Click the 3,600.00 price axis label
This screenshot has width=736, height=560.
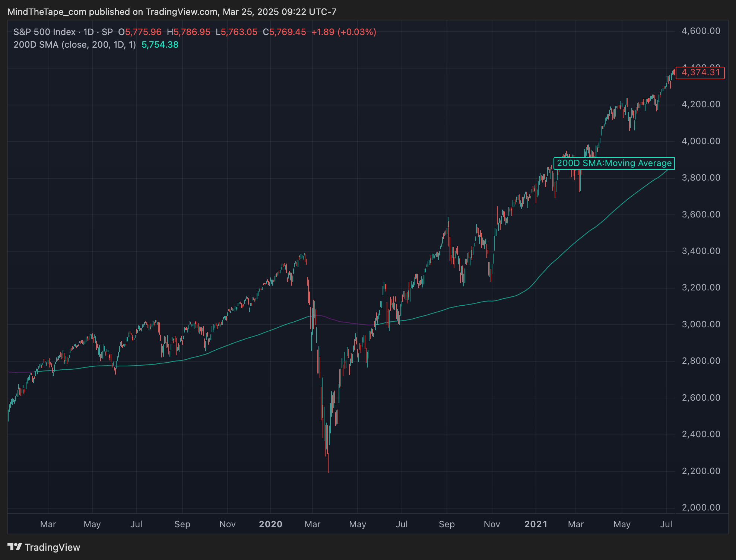[x=701, y=214]
